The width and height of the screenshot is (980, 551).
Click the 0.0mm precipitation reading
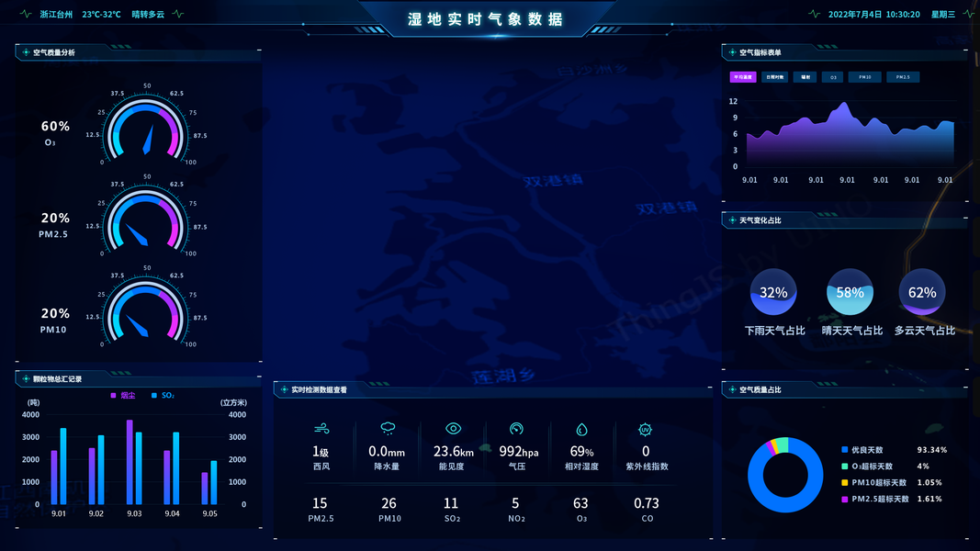[x=387, y=451]
